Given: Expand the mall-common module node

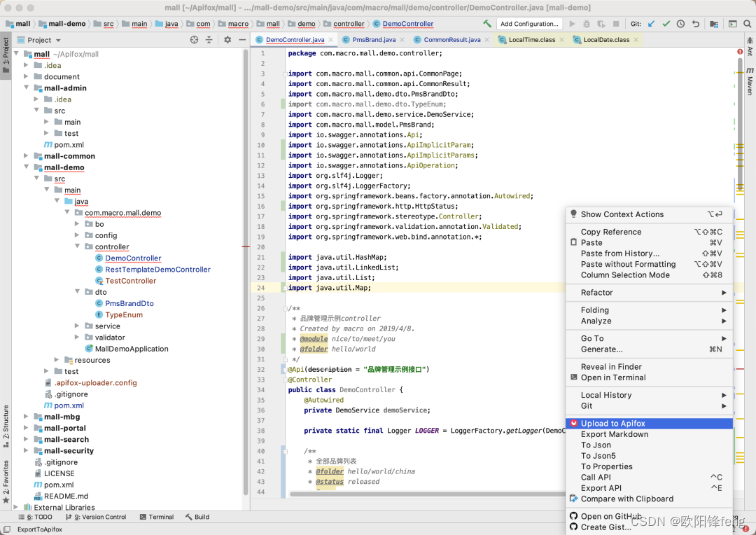Looking at the screenshot, I should pyautogui.click(x=27, y=156).
